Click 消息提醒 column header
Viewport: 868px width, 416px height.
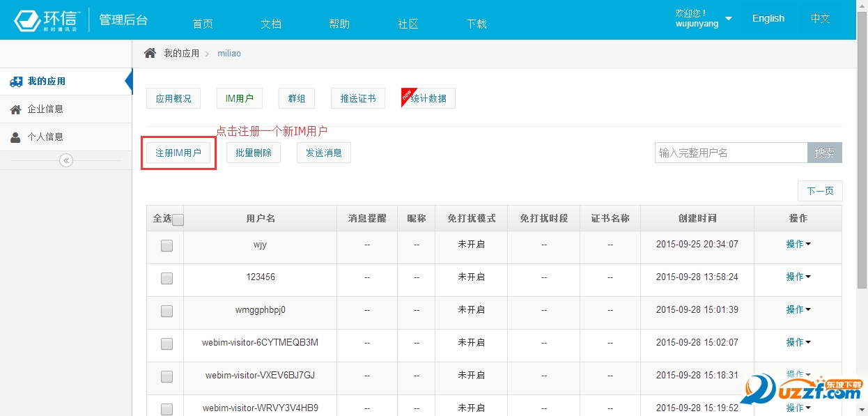pyautogui.click(x=367, y=218)
